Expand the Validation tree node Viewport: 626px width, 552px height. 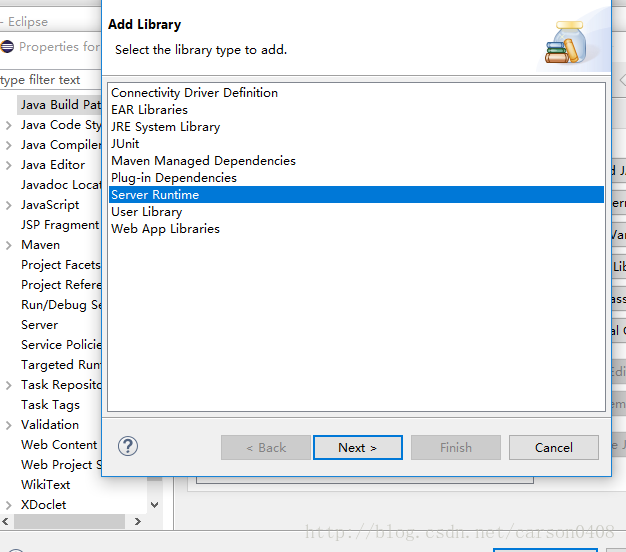coord(8,425)
